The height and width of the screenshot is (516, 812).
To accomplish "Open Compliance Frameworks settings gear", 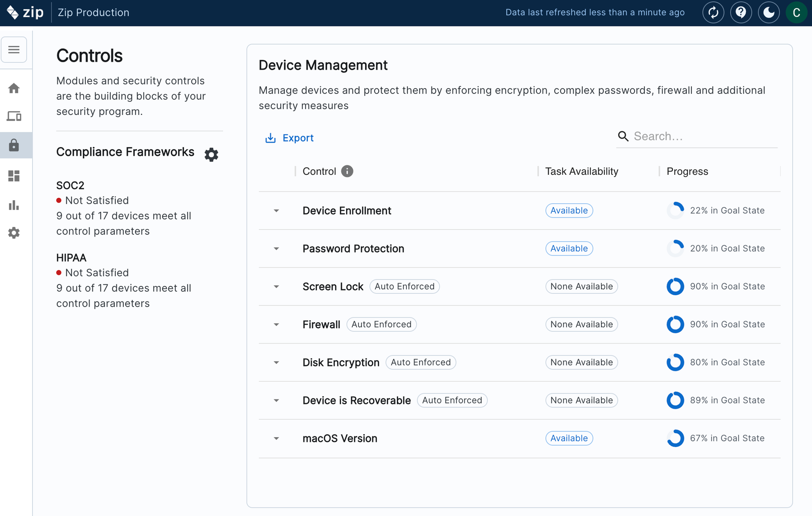I will [x=211, y=154].
